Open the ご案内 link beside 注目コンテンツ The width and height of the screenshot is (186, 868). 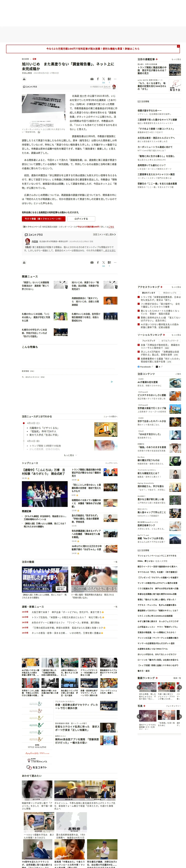pyautogui.click(x=178, y=374)
